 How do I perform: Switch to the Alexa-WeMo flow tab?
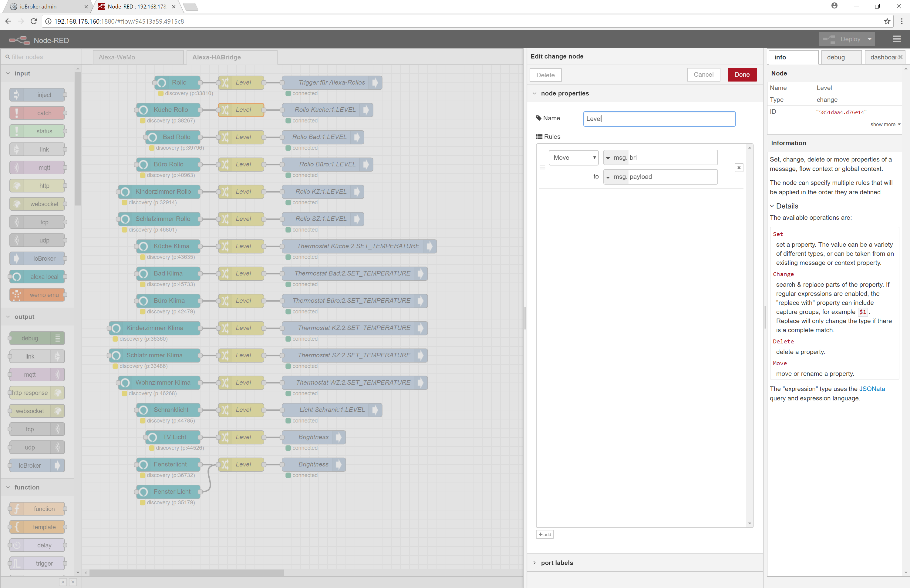coord(138,57)
